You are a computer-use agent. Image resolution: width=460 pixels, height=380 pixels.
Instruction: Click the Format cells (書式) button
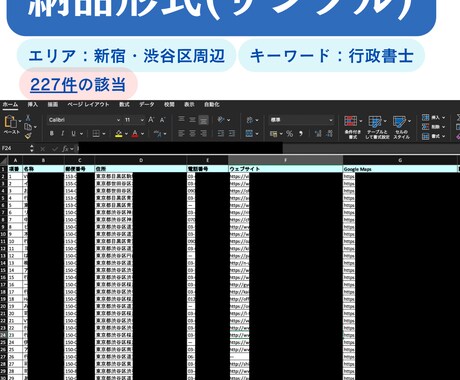pyautogui.click(x=433, y=136)
